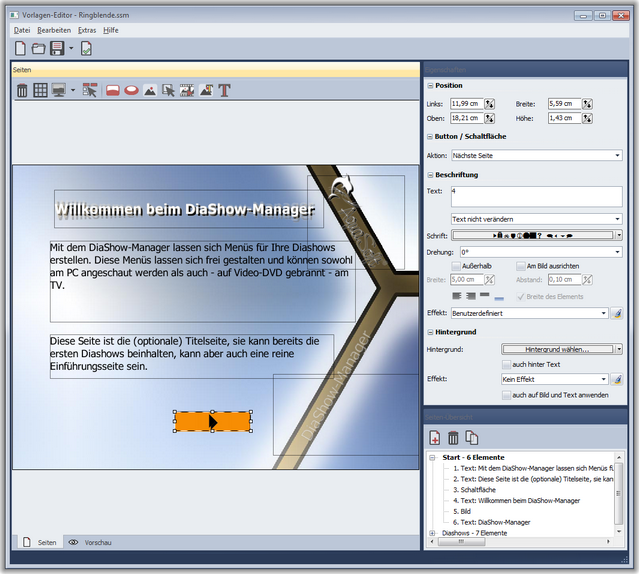Select the large red T text tool
Screen dimensions: 639x574
225,90
